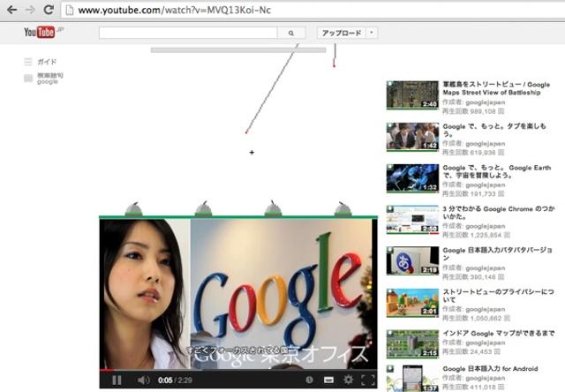Viewport: 565px width, 392px height.
Task: Open 'Google Earth で、宇宙を冒険しよう' title
Action: (x=496, y=171)
